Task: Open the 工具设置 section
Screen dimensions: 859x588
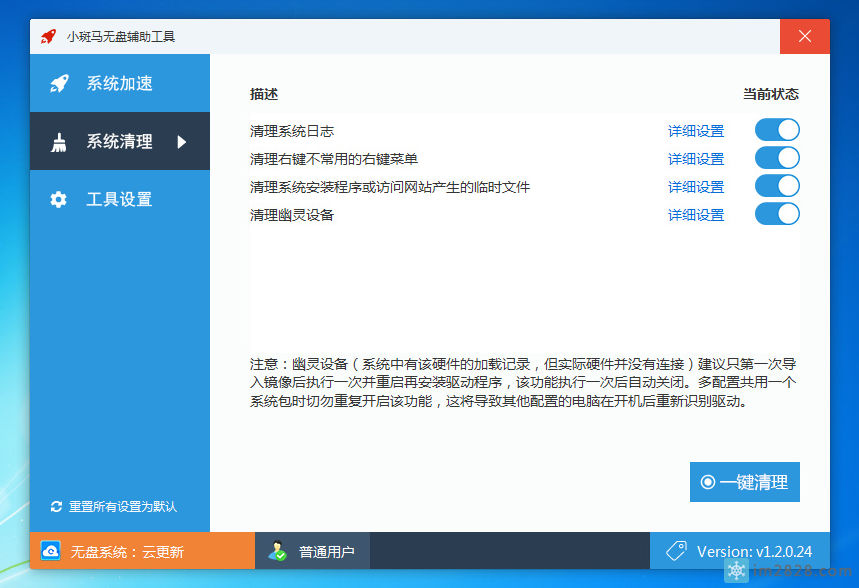Action: pyautogui.click(x=112, y=199)
